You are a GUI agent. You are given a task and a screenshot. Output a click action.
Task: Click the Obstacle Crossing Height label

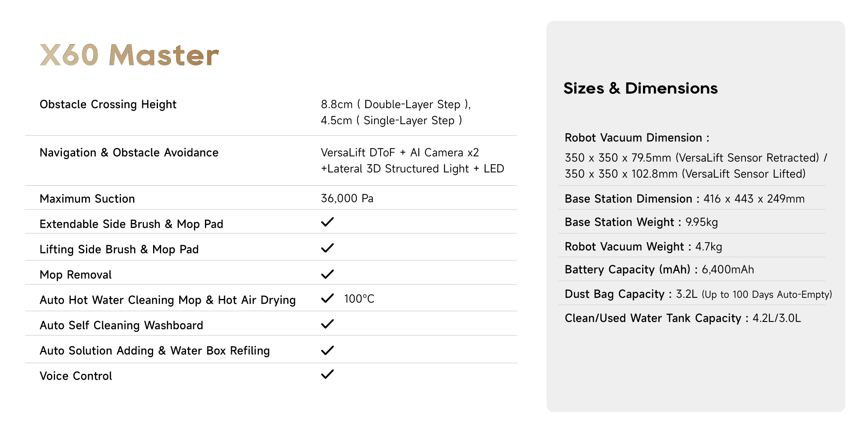pyautogui.click(x=108, y=104)
